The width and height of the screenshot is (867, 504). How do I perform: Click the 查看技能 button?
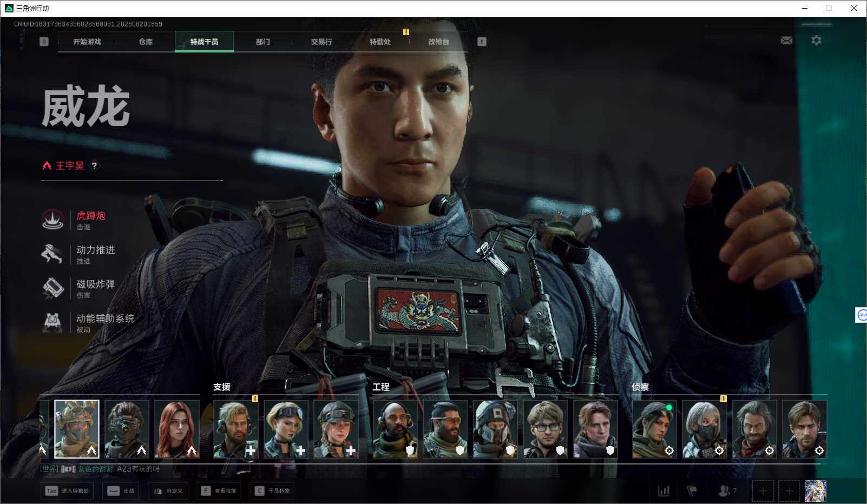click(x=219, y=491)
